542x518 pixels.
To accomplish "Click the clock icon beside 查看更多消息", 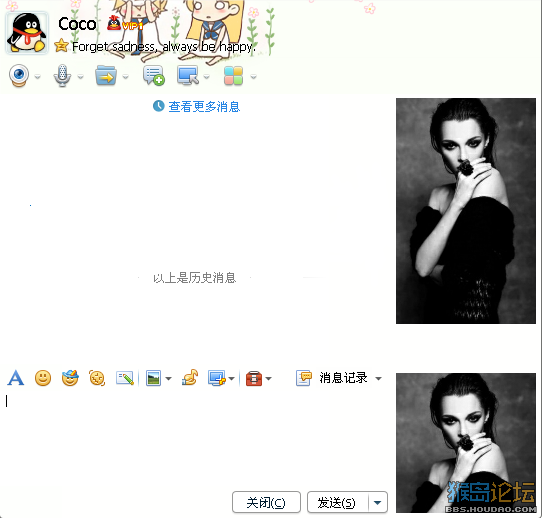I will tap(158, 106).
